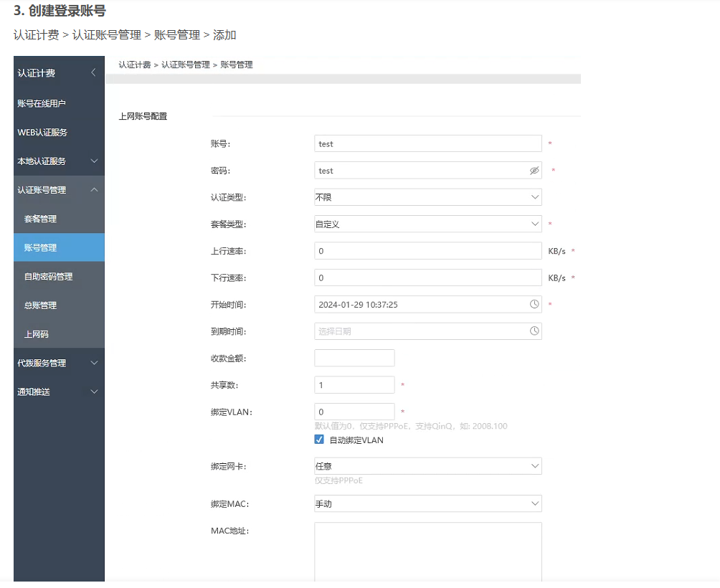This screenshot has width=720, height=588.
Task: Select the highlighted 账号管理 submenu item
Action: (x=60, y=248)
